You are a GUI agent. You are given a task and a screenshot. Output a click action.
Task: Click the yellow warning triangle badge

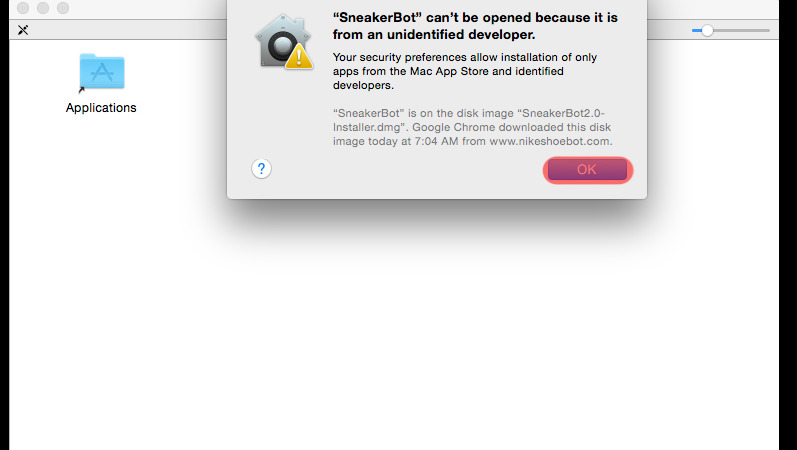pyautogui.click(x=299, y=56)
